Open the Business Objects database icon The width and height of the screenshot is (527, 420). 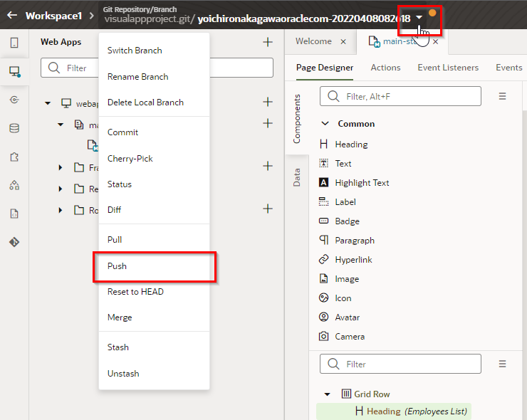(14, 128)
